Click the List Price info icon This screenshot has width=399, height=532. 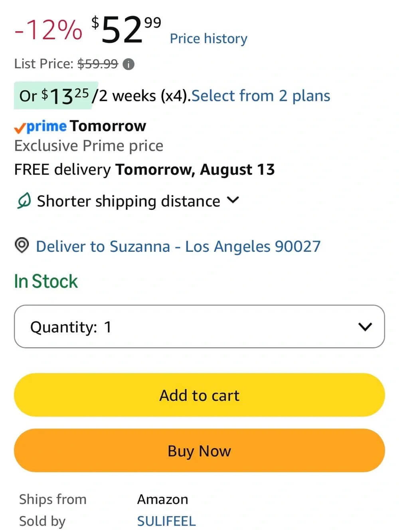coord(128,64)
